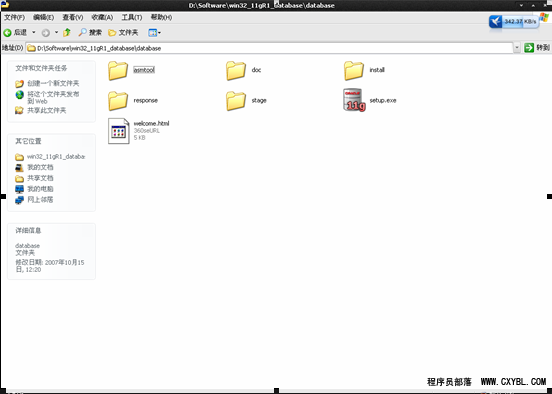
Task: Click the create a new folder link
Action: click(53, 83)
